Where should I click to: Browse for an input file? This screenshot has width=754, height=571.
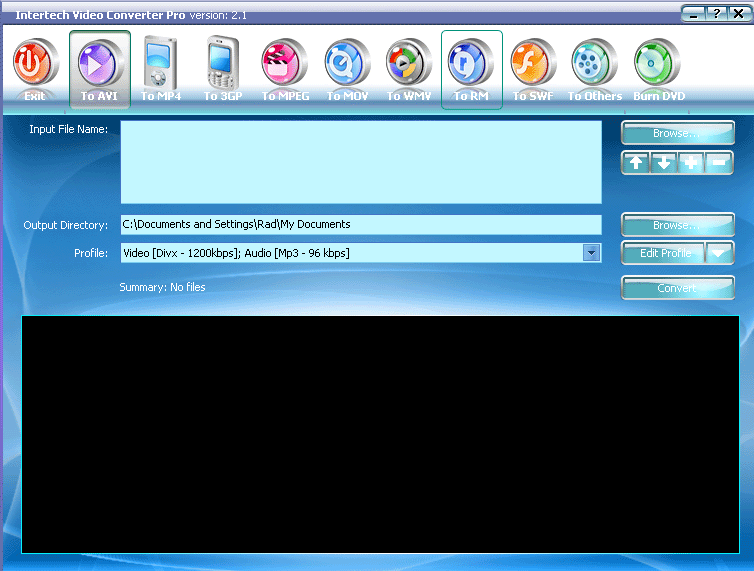(x=678, y=133)
